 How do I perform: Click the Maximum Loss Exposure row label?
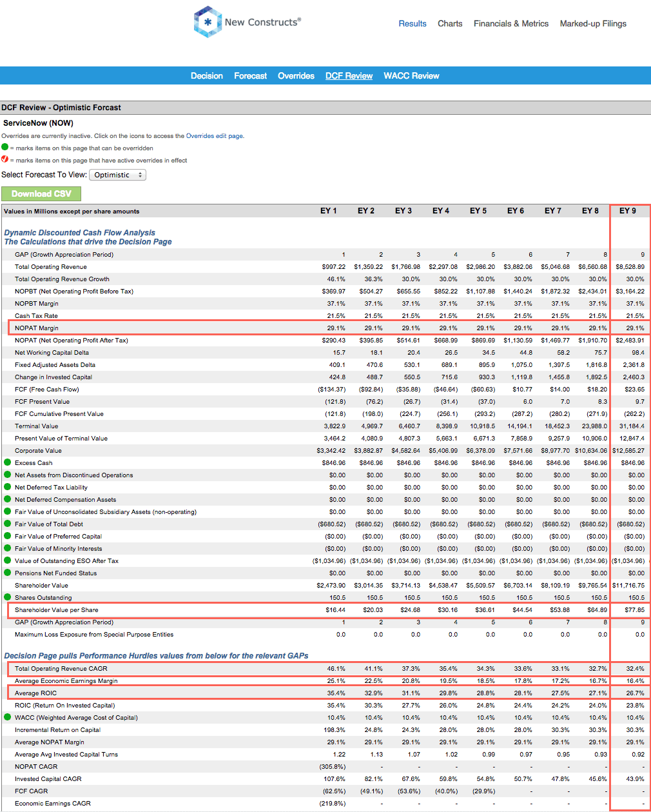pos(94,635)
